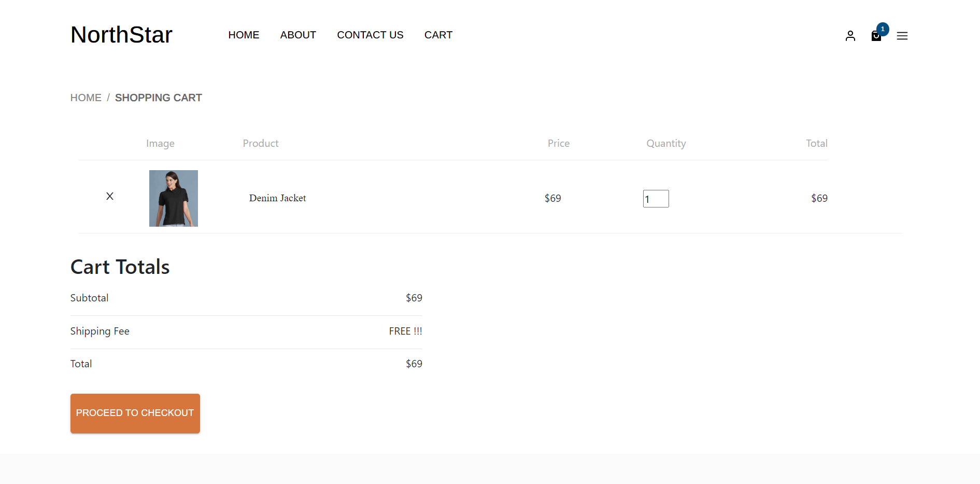Open the user account icon

[850, 36]
